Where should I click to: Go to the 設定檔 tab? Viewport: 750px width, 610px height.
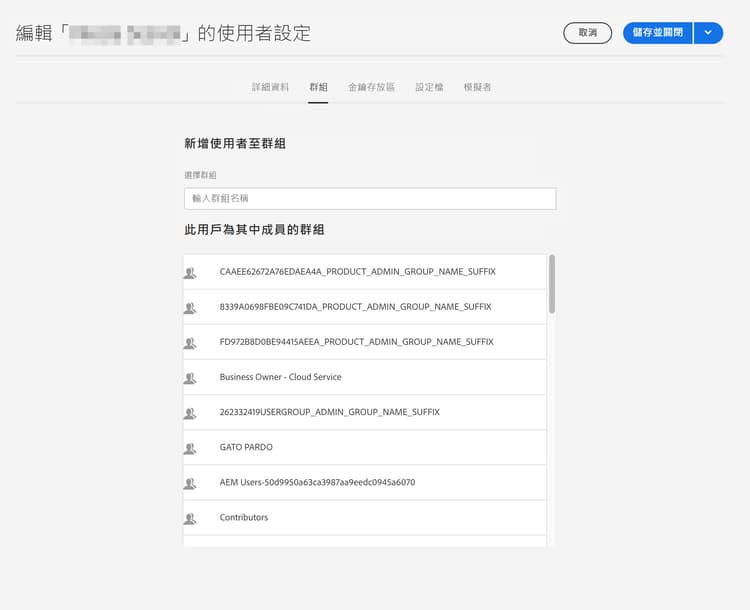429,87
